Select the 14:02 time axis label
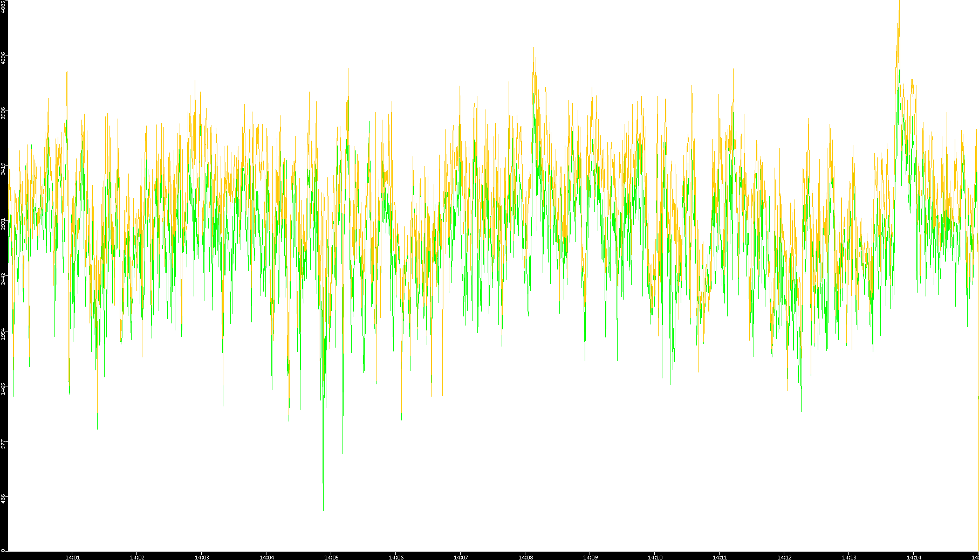This screenshot has width=979, height=560. tap(137, 557)
